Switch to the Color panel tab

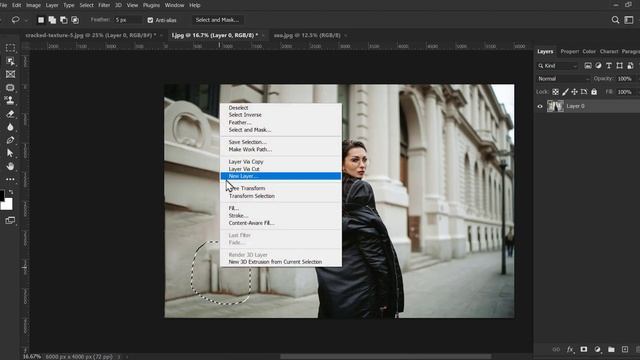589,51
